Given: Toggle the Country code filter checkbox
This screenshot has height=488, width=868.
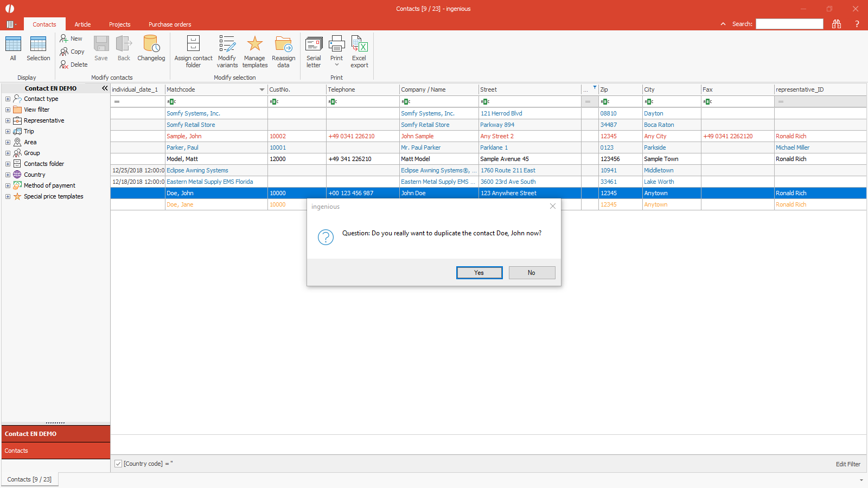Looking at the screenshot, I should click(118, 464).
